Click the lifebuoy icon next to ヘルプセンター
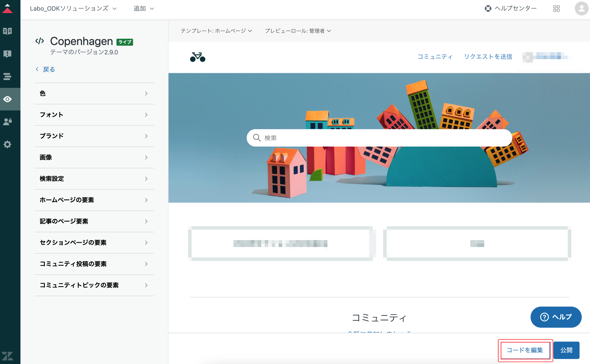Screen dimensions: 590x364 point(488,8)
